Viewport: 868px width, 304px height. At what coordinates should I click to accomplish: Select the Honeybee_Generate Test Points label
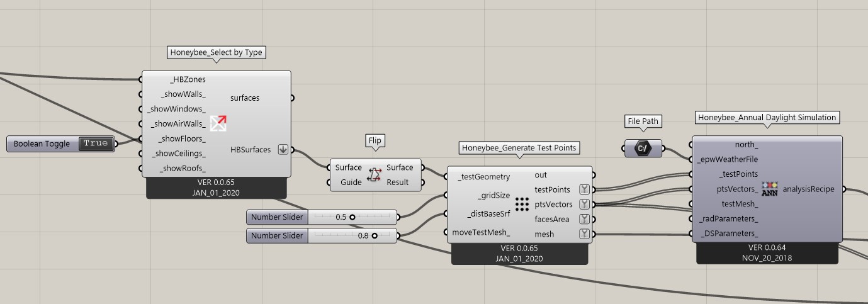pyautogui.click(x=519, y=149)
